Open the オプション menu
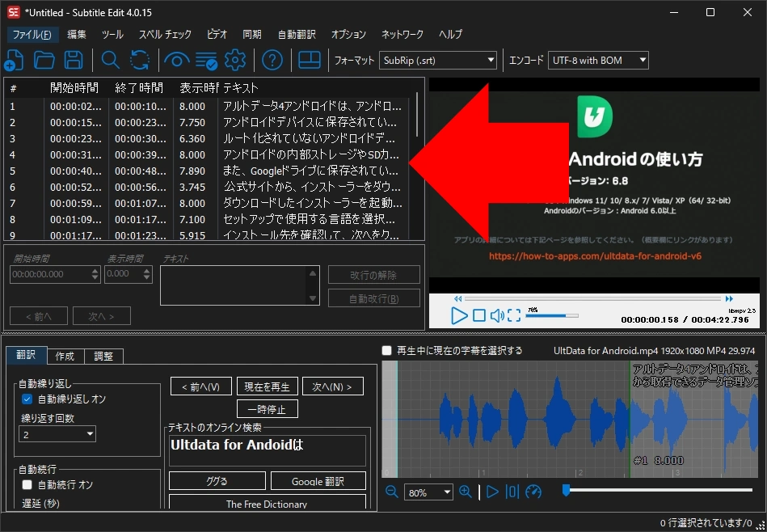Screen dimensions: 767x532 348,34
